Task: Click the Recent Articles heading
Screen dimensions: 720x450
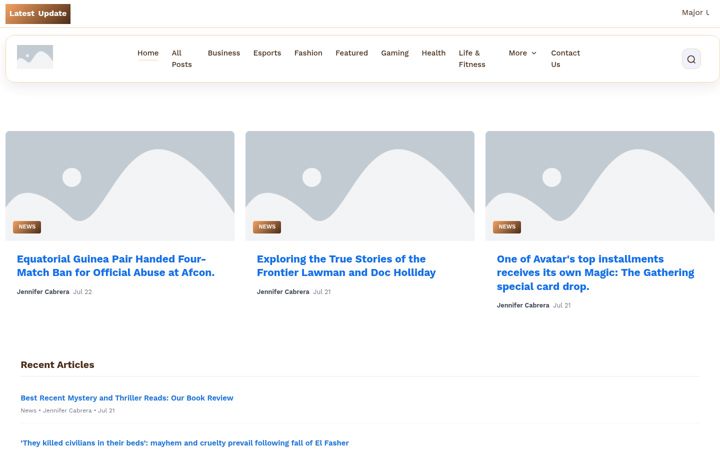Action: (x=57, y=365)
